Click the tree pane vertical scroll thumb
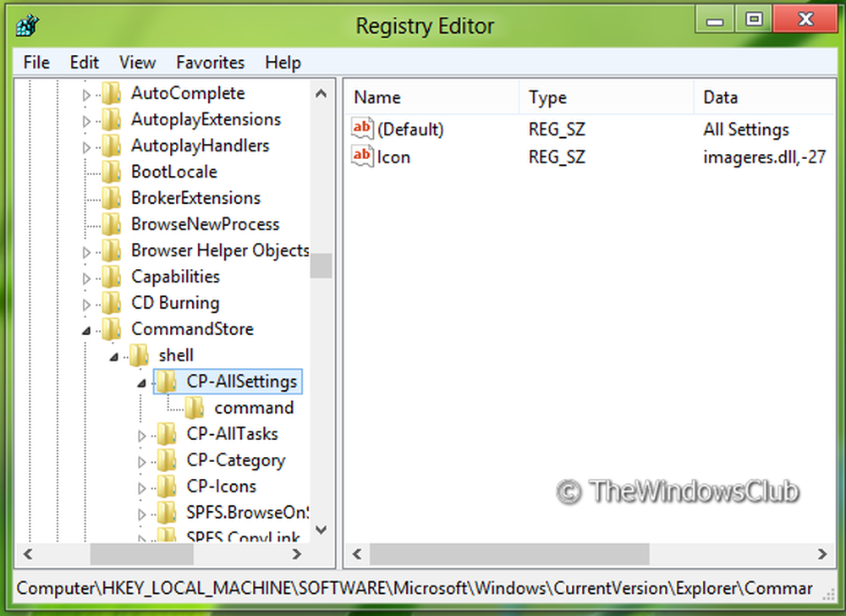The image size is (846, 616). 321,266
